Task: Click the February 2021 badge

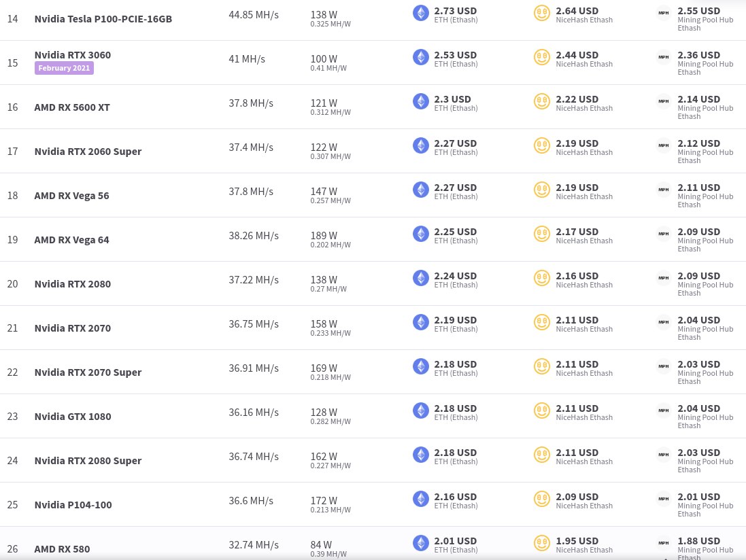Action: (x=64, y=68)
